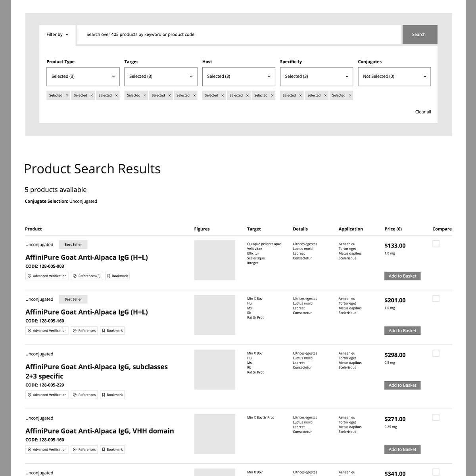Viewport: 476px width, 476px height.
Task: Click the Clear all link
Action: tap(423, 112)
